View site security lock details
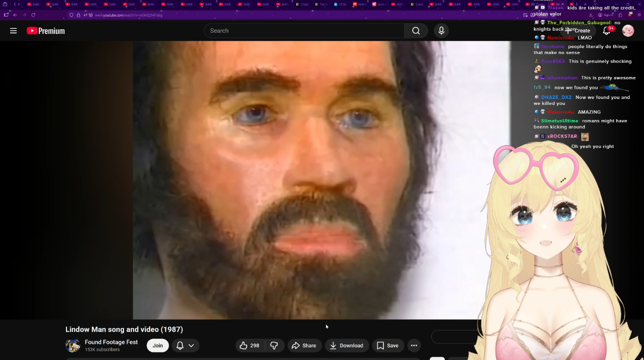The height and width of the screenshot is (360, 644). pos(78,15)
